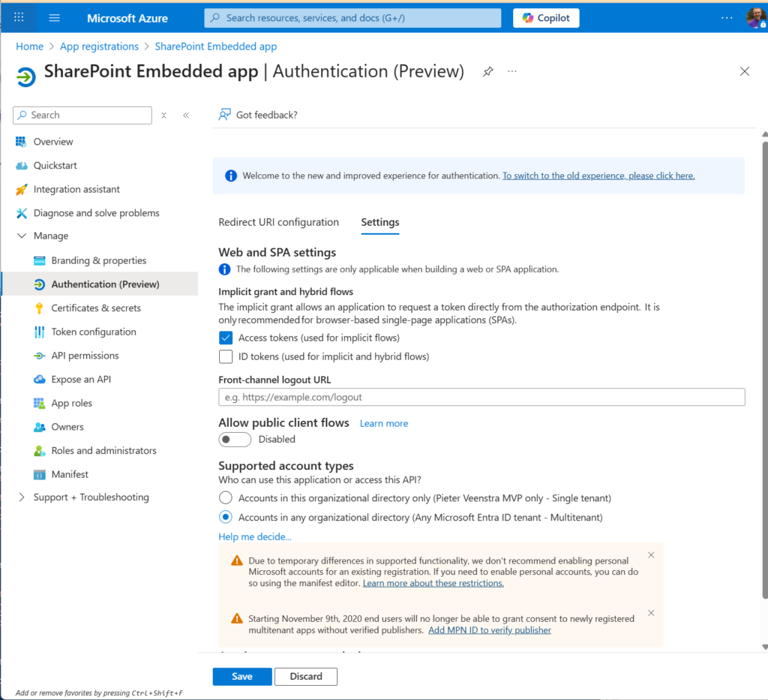Viewport: 768px width, 700px height.
Task: Close the Authentication blade
Action: (x=745, y=71)
